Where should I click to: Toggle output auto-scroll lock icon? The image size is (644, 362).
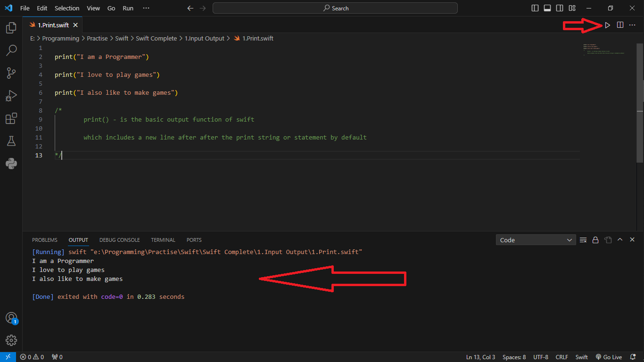(x=595, y=240)
